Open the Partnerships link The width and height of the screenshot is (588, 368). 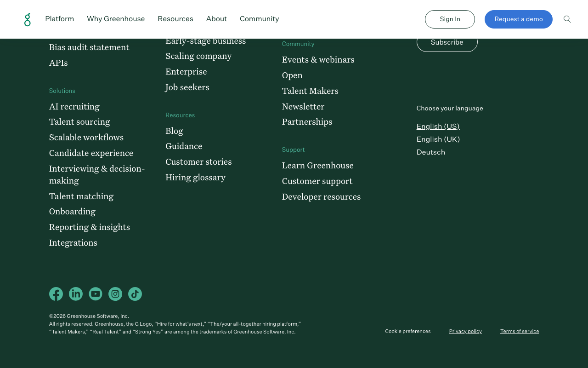tap(307, 122)
